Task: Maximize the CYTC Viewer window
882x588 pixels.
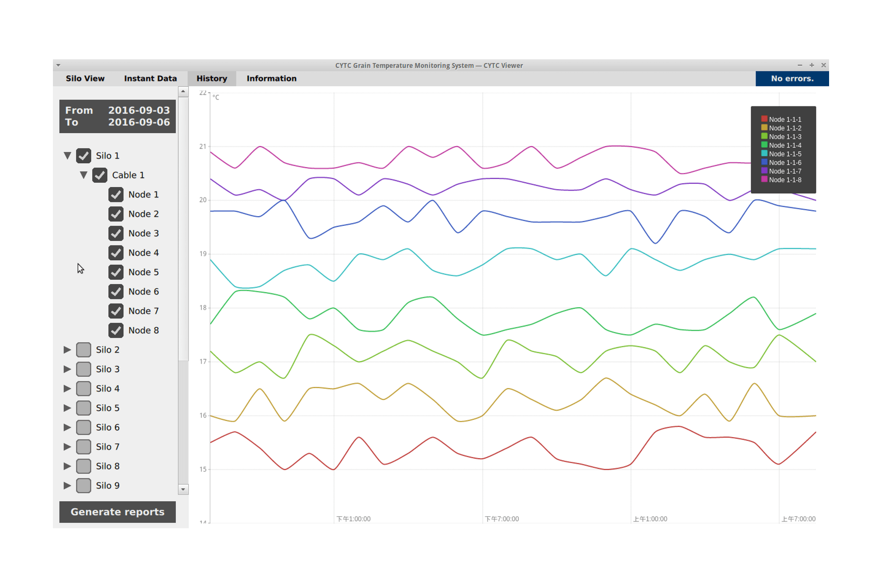Action: [x=811, y=65]
